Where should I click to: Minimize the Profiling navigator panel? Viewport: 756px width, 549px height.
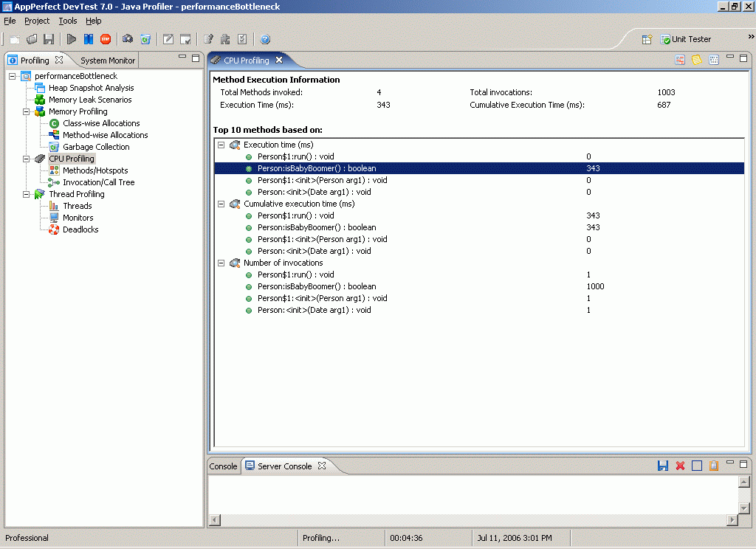(x=182, y=56)
